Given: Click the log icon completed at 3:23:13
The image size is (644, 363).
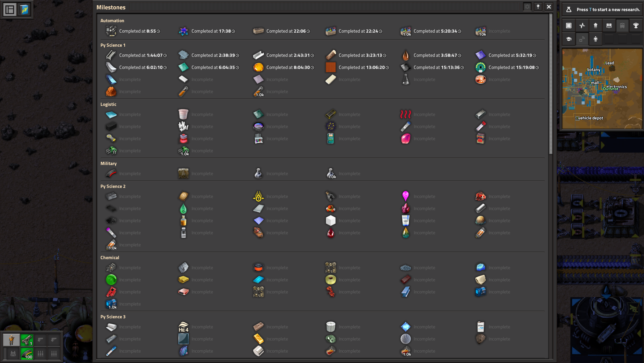Looking at the screenshot, I should click(x=331, y=55).
